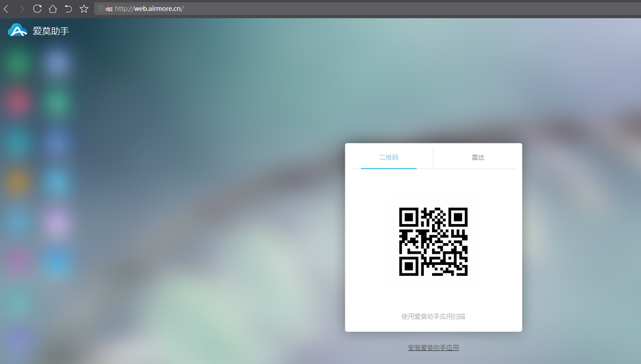Click the 安装爱莫助手应用 link
The width and height of the screenshot is (641, 364).
(x=433, y=347)
